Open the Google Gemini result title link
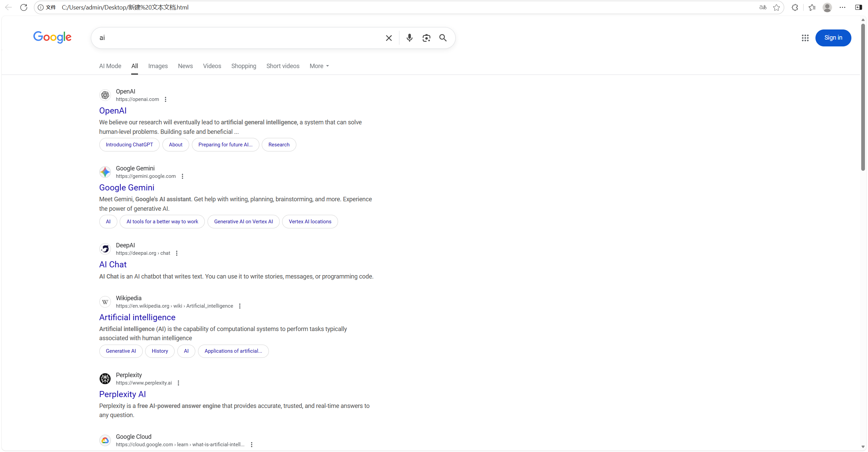This screenshot has width=868, height=452. [x=126, y=188]
